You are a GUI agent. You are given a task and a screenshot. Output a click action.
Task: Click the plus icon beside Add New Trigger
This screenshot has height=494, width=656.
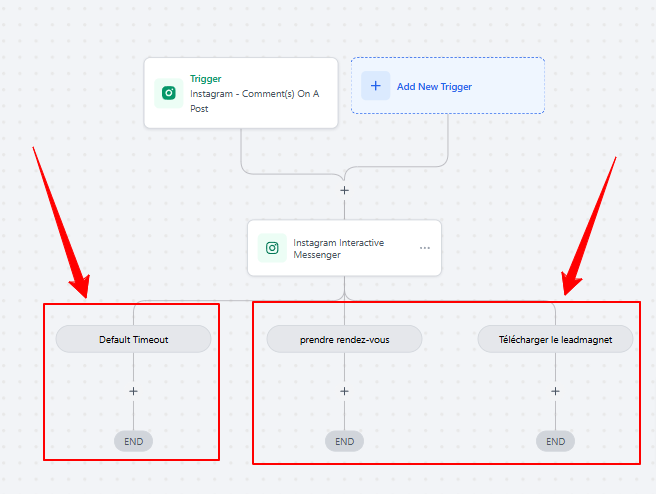pos(376,86)
